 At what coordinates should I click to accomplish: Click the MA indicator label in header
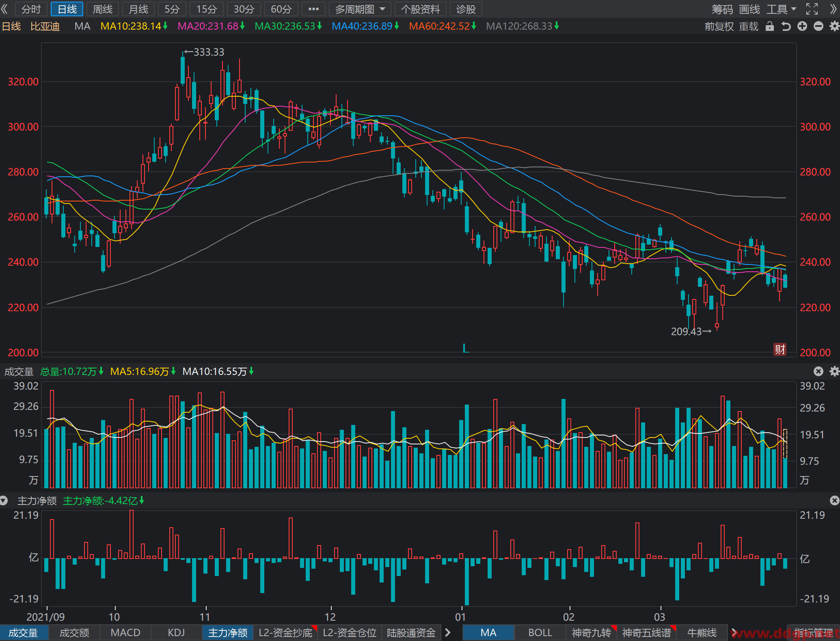(82, 26)
